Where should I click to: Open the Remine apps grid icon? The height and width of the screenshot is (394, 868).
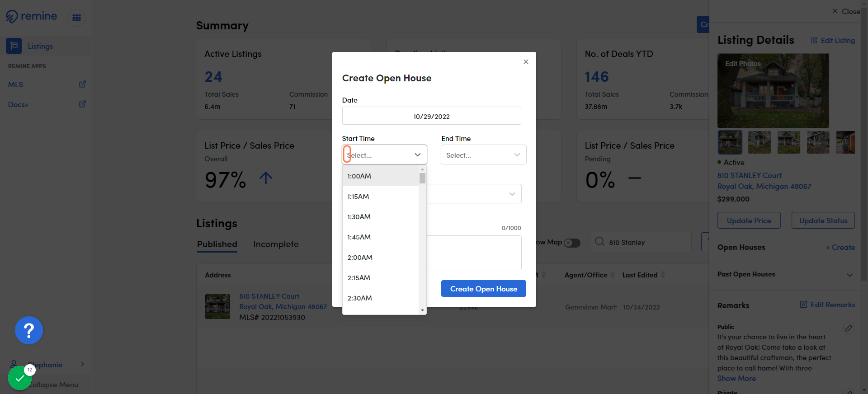(76, 18)
